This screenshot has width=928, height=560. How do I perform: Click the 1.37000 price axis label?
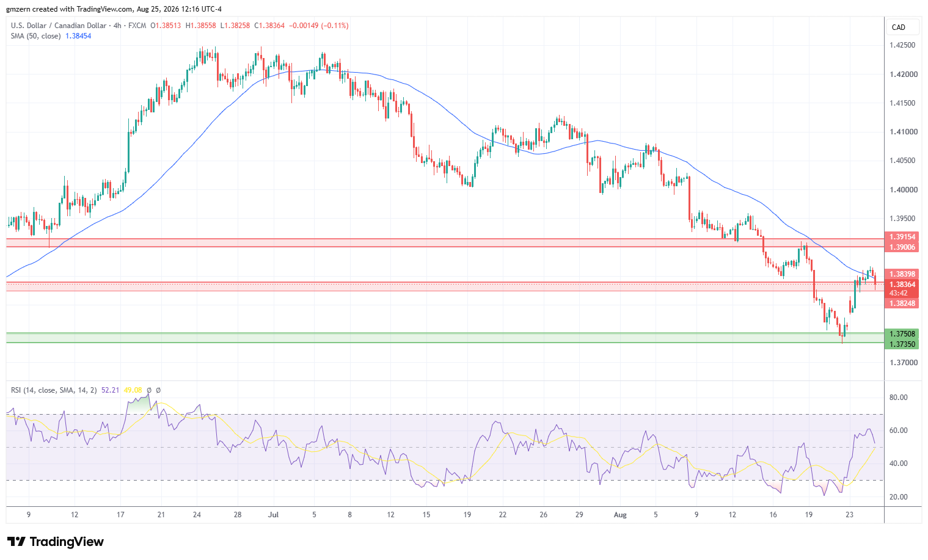click(x=902, y=363)
